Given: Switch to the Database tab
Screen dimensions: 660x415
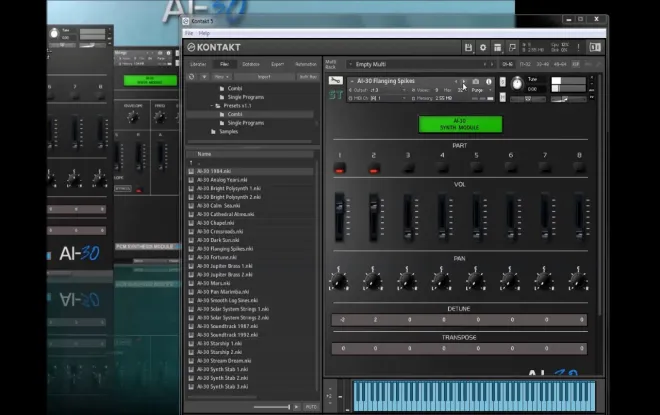Looking at the screenshot, I should tap(250, 64).
